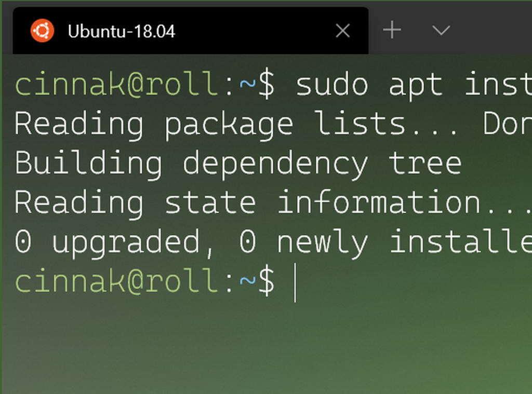
Task: Click the word "apt" in the command
Action: point(416,85)
